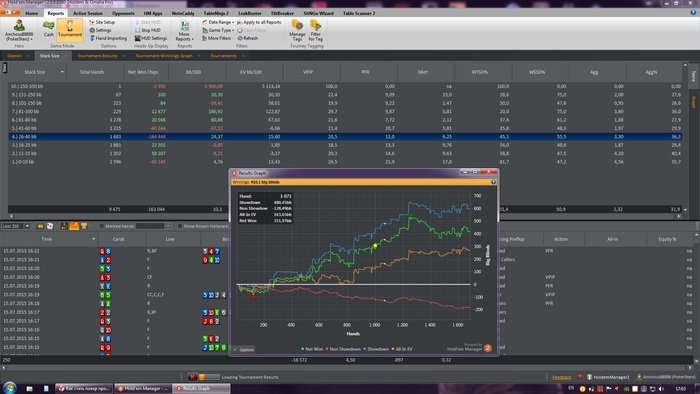The width and height of the screenshot is (700, 394).
Task: Open the Opponents ribbon tab
Action: tap(123, 13)
